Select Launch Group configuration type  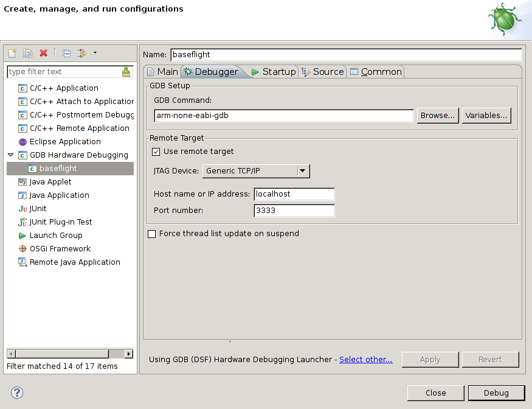pyautogui.click(x=56, y=236)
